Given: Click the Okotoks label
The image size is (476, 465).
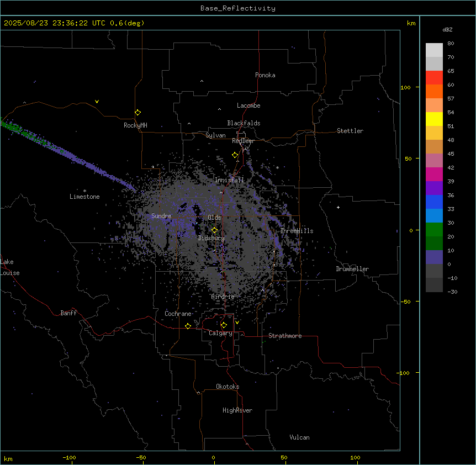Looking at the screenshot, I should (x=228, y=387).
